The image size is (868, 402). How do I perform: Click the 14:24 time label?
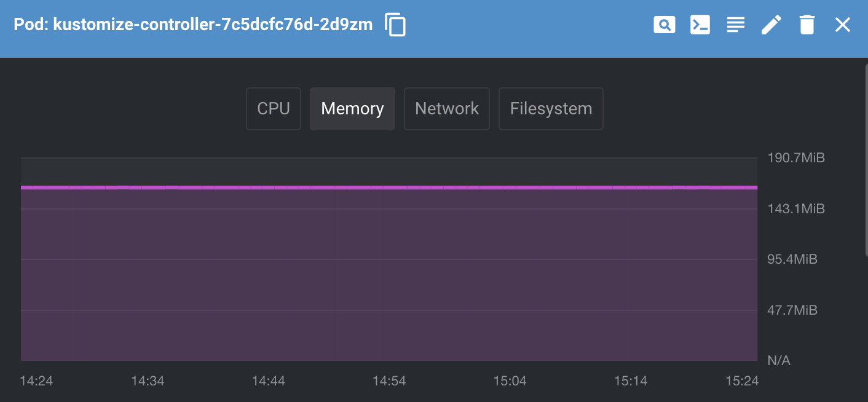pyautogui.click(x=36, y=381)
